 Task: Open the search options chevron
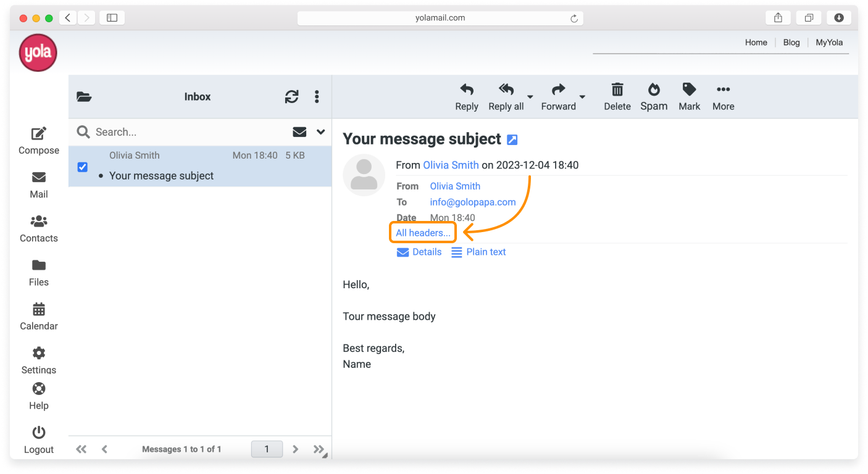[320, 131]
